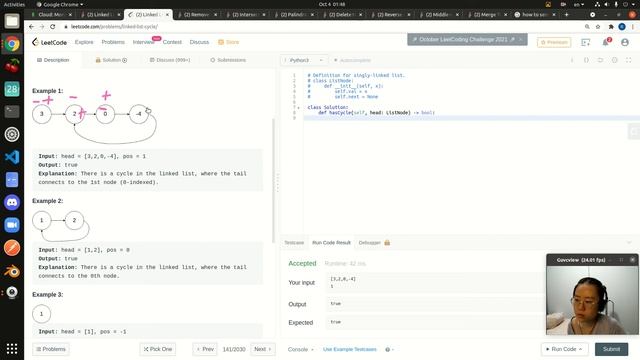Open Discuss in the navigation bar

199,42
